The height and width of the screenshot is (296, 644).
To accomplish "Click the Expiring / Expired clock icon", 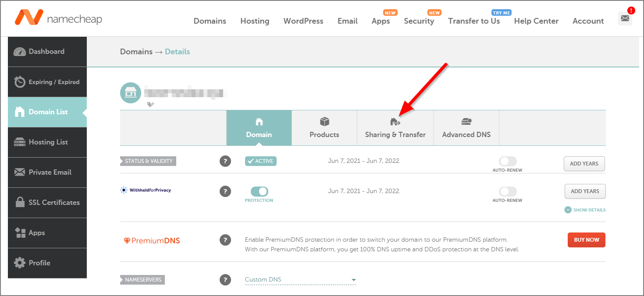I will click(20, 82).
